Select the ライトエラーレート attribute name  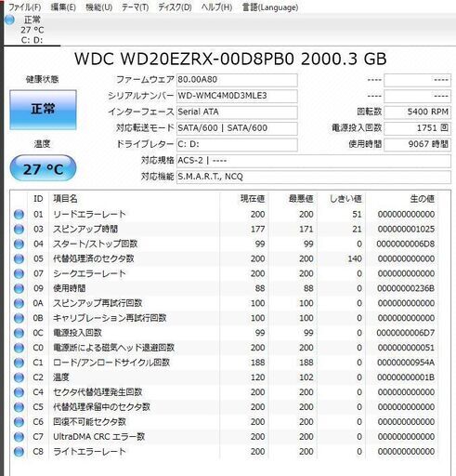(89, 452)
